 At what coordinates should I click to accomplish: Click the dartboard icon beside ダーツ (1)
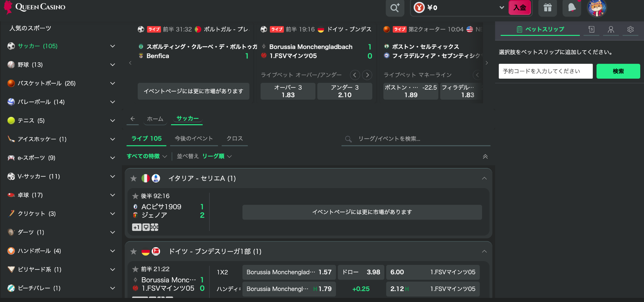(11, 232)
